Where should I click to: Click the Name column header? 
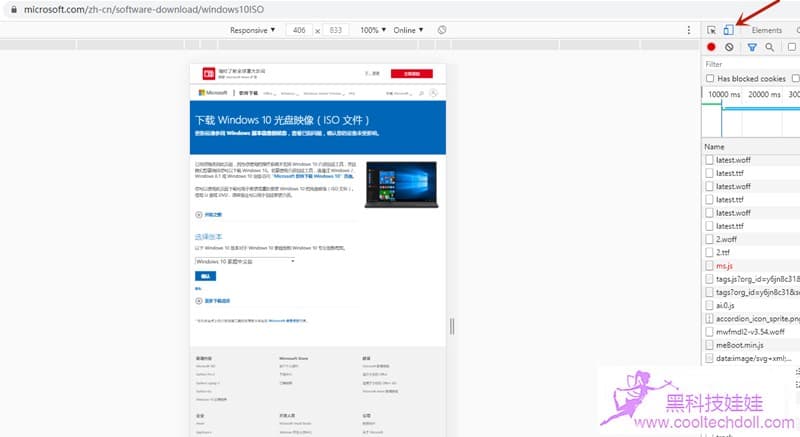click(x=714, y=147)
